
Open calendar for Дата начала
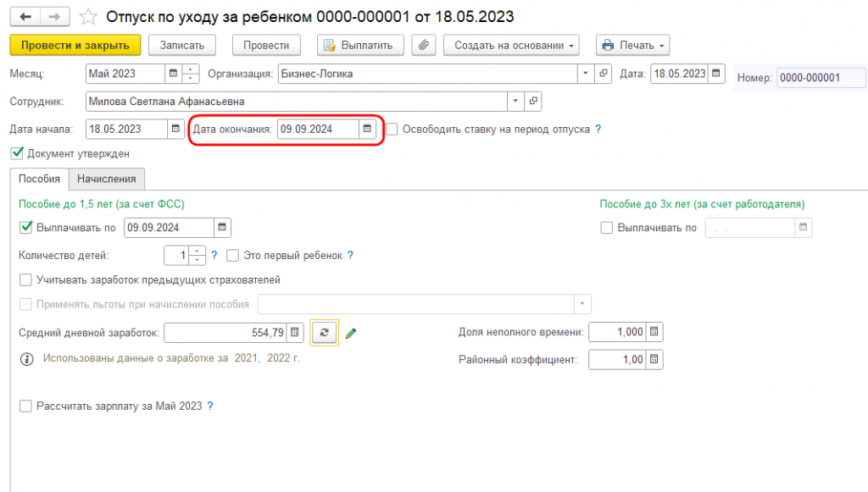coord(176,129)
